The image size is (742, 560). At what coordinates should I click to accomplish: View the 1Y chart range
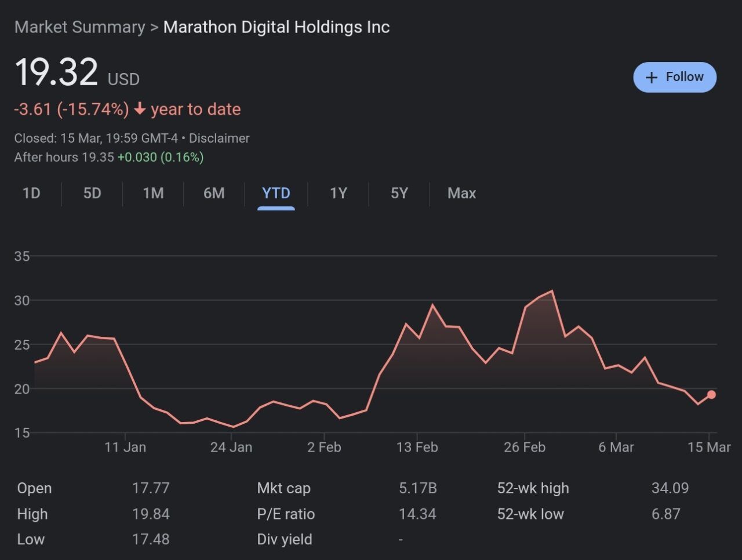338,193
